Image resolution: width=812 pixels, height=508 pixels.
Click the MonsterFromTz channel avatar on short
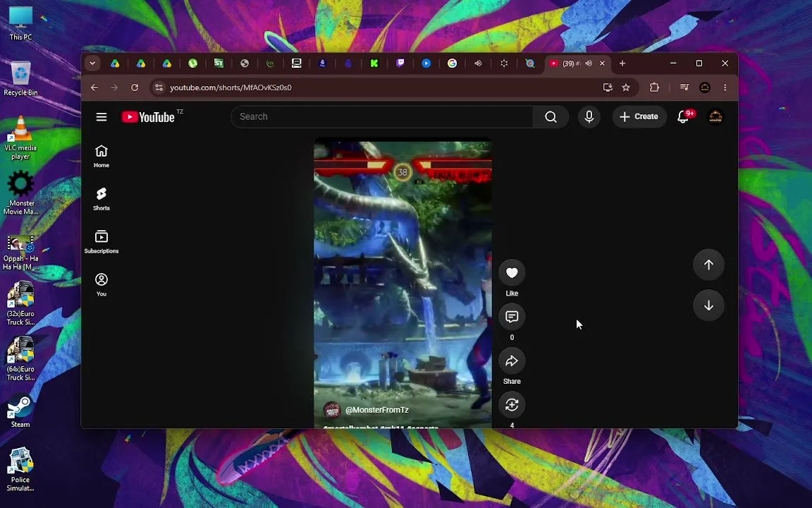[x=332, y=410]
